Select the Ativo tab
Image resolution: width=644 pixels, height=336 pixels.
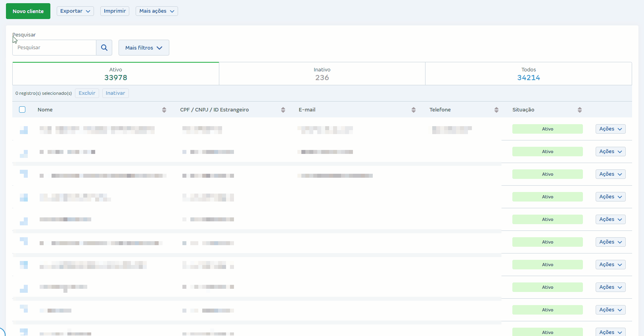116,74
